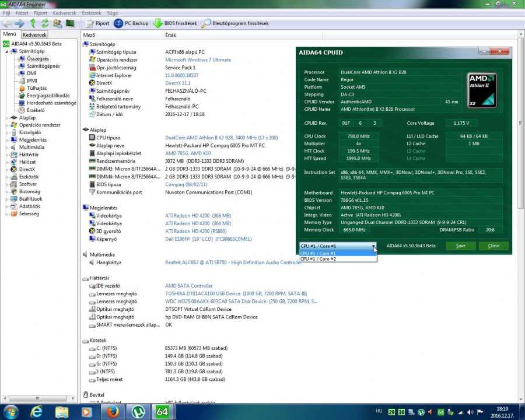Open the users manage toolbar icon
Image resolution: width=525 pixels, height=420 pixels.
pyautogui.click(x=58, y=23)
